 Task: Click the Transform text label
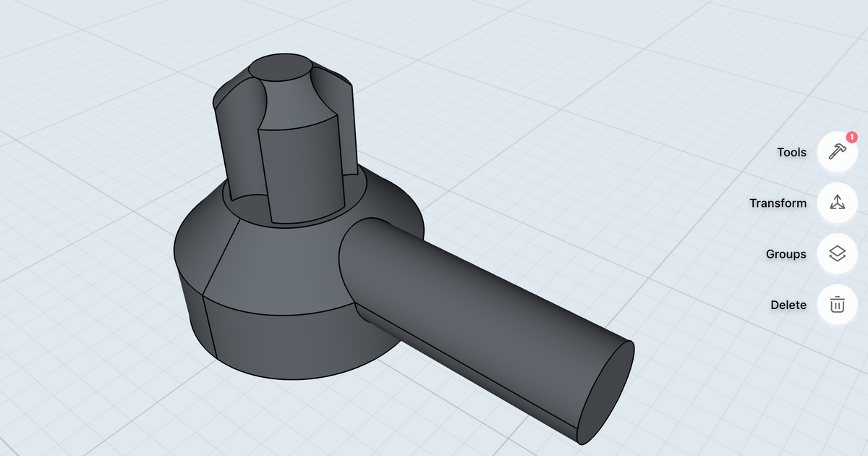(778, 203)
